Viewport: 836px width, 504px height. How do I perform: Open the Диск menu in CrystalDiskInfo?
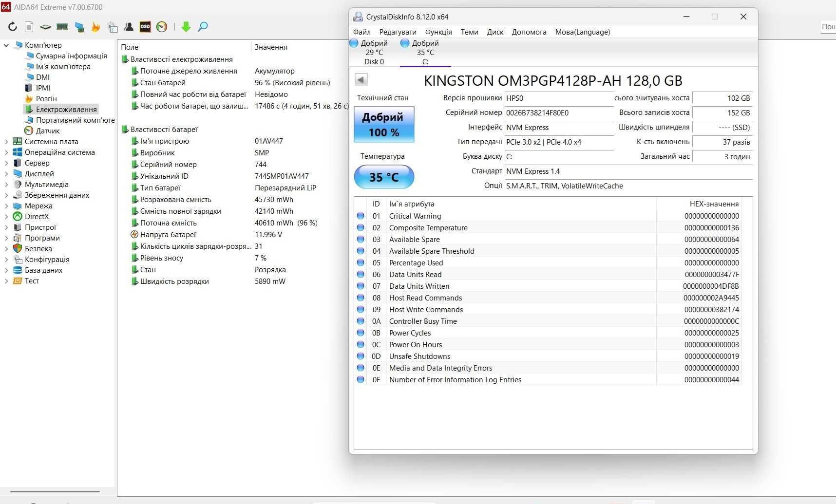coord(495,32)
